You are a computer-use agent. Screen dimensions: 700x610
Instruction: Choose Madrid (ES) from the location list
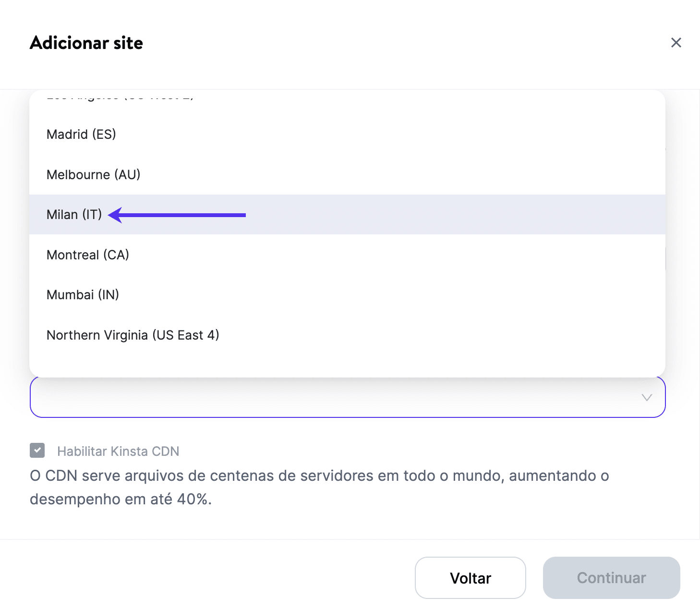pyautogui.click(x=81, y=134)
